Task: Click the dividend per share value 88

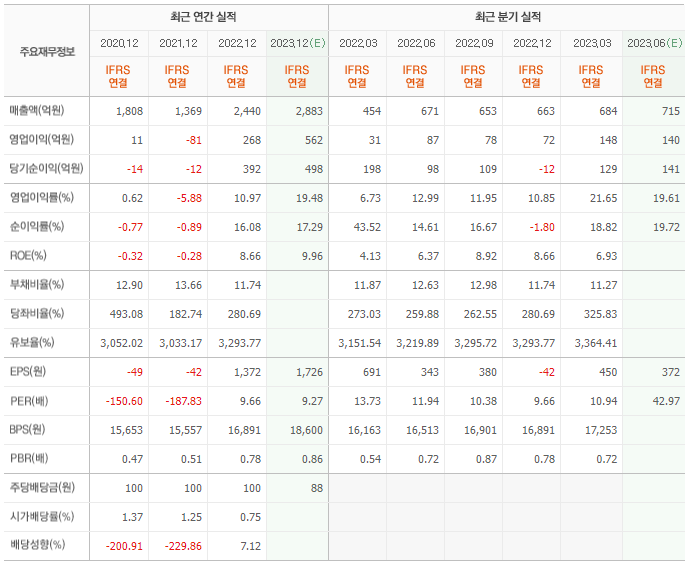Action: [317, 489]
